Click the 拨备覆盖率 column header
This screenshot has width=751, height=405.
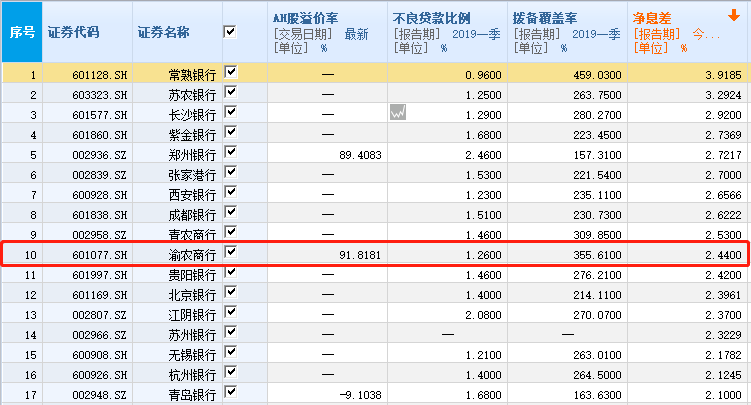click(x=568, y=32)
